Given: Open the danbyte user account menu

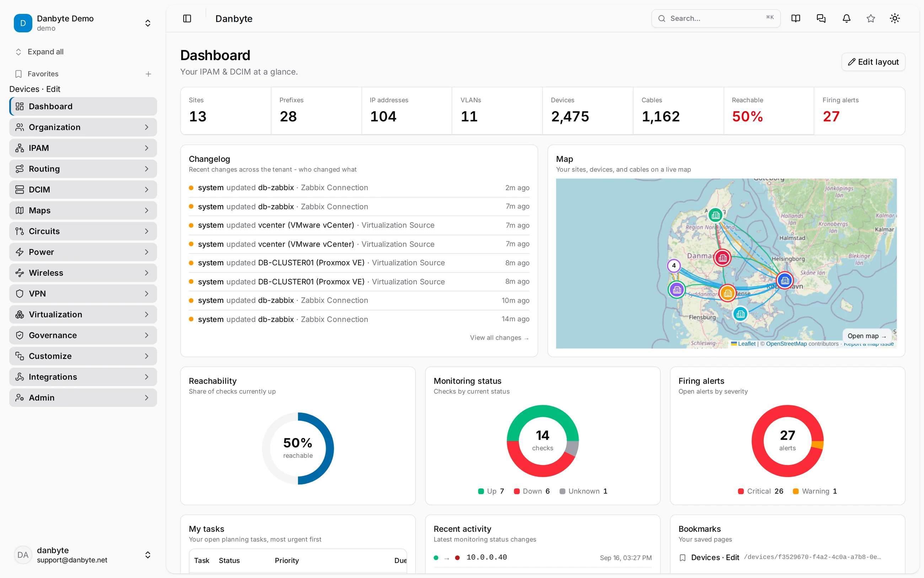Looking at the screenshot, I should (x=83, y=555).
